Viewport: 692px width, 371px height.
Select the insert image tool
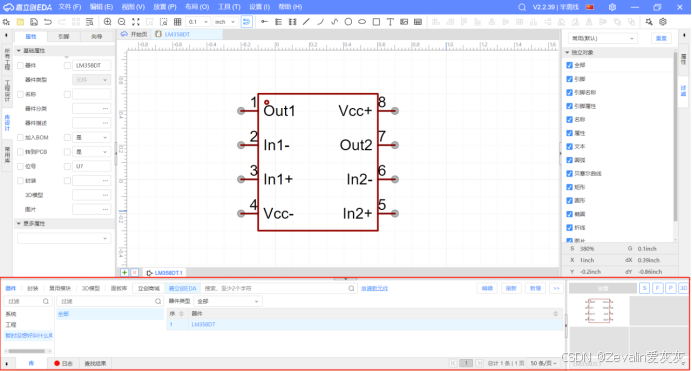click(404, 22)
